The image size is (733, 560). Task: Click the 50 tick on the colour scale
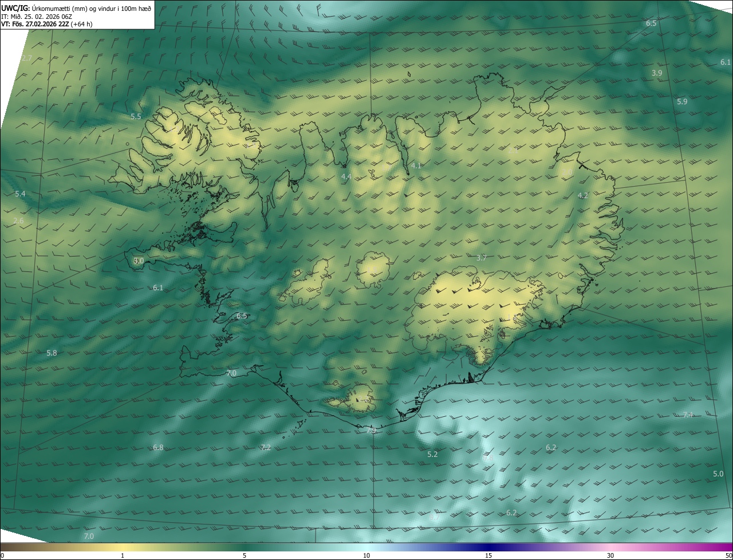pyautogui.click(x=728, y=555)
